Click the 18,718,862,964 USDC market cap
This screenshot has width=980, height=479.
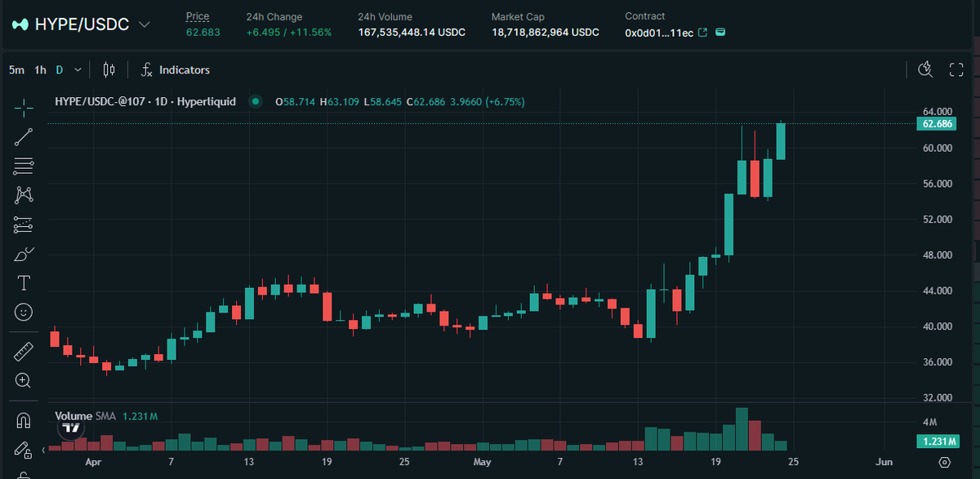pos(546,33)
